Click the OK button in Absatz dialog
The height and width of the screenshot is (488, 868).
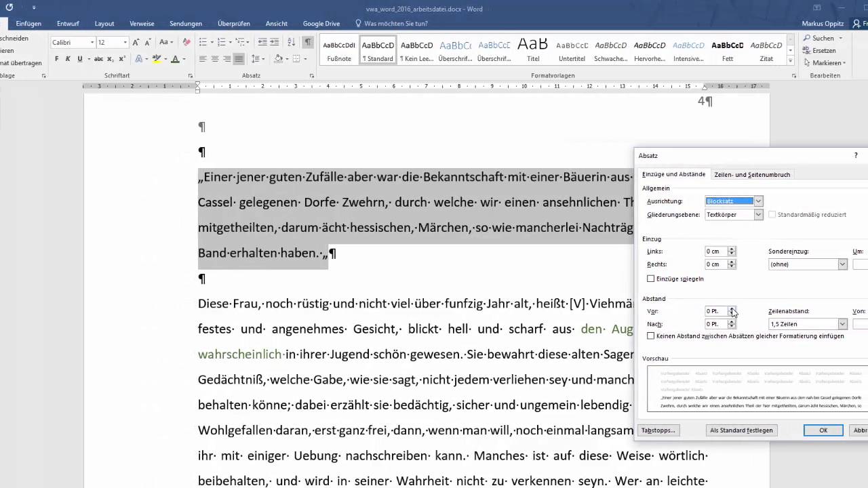[x=823, y=430]
